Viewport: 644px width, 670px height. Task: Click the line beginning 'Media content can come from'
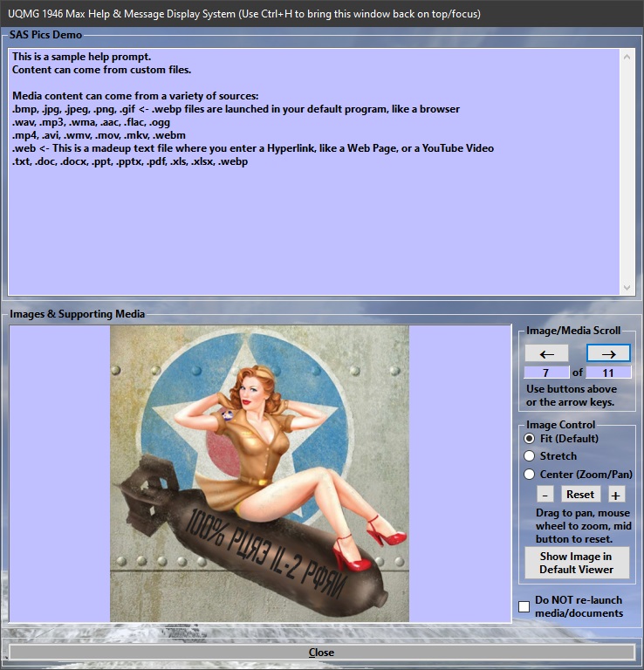pyautogui.click(x=135, y=96)
